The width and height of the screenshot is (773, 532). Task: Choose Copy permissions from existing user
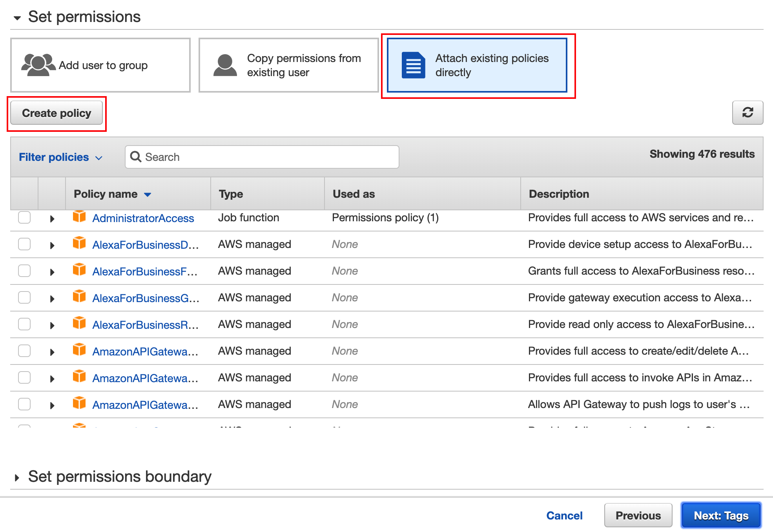point(288,65)
